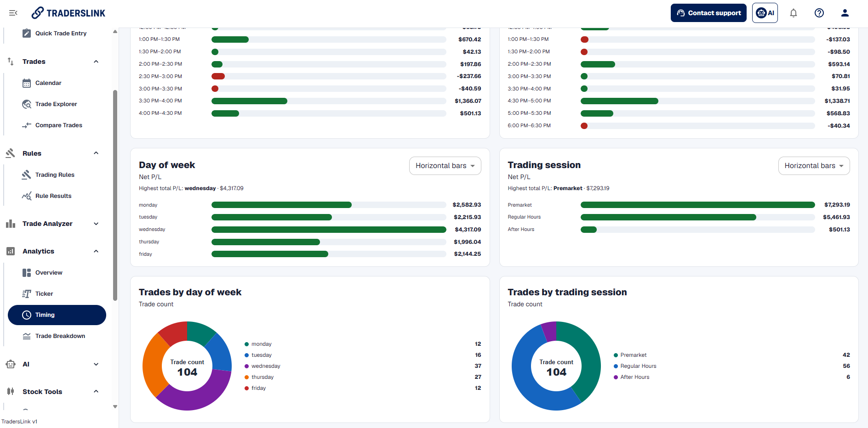Click the friday legend label
The height and width of the screenshot is (428, 868).
258,388
